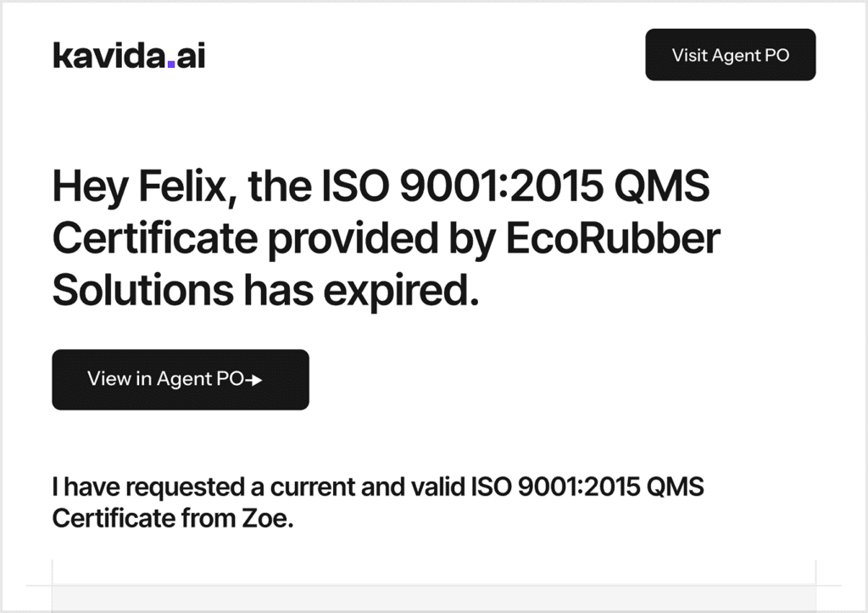The image size is (868, 613).
Task: Click the kavida.ai logo
Action: click(x=129, y=56)
